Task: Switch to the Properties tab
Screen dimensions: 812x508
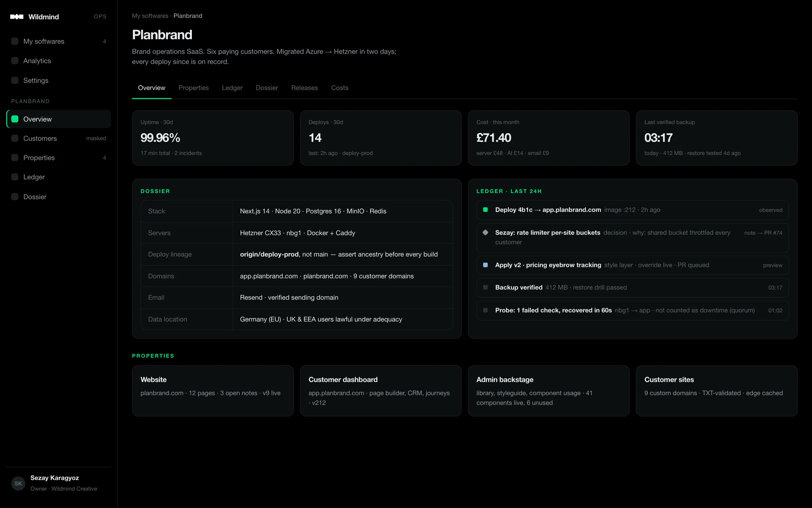Action: [194, 88]
